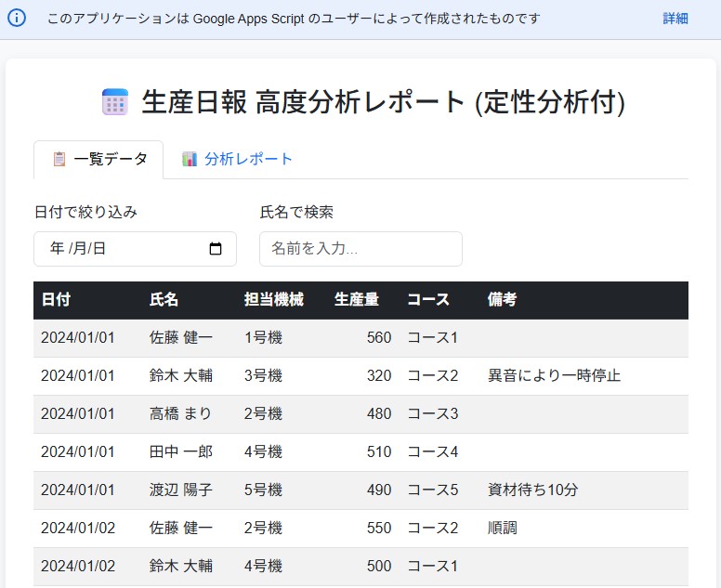The height and width of the screenshot is (588, 721).
Task: Open the 詳細 link
Action: tap(675, 19)
